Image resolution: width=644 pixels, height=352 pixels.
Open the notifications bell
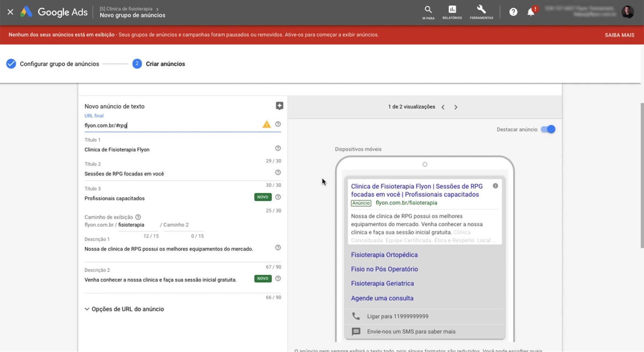[531, 12]
